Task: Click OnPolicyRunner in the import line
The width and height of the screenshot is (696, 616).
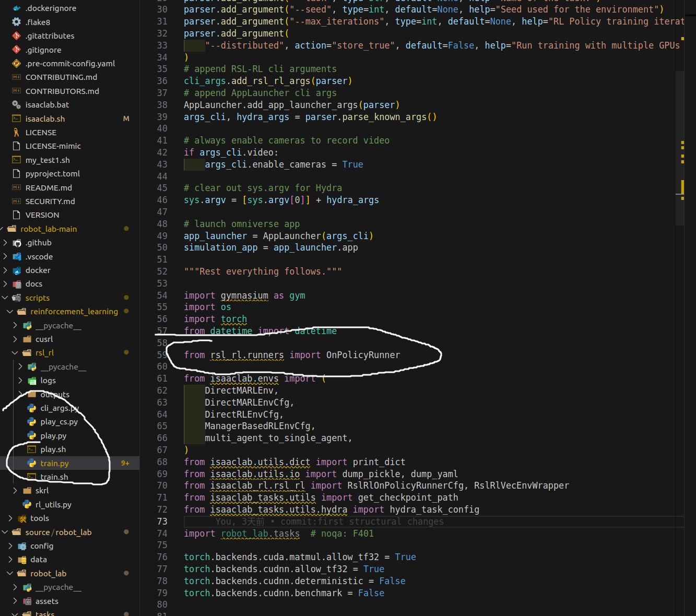Action: pos(363,355)
